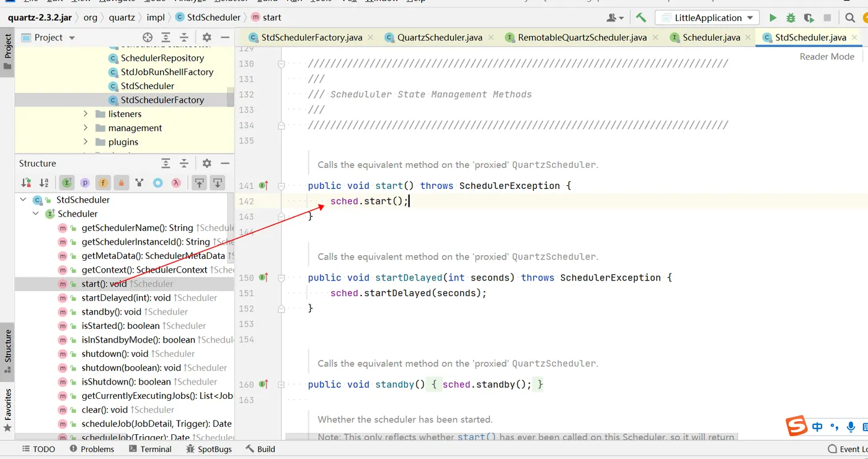The image size is (868, 459).
Task: Open the TODO tool window
Action: [x=38, y=449]
